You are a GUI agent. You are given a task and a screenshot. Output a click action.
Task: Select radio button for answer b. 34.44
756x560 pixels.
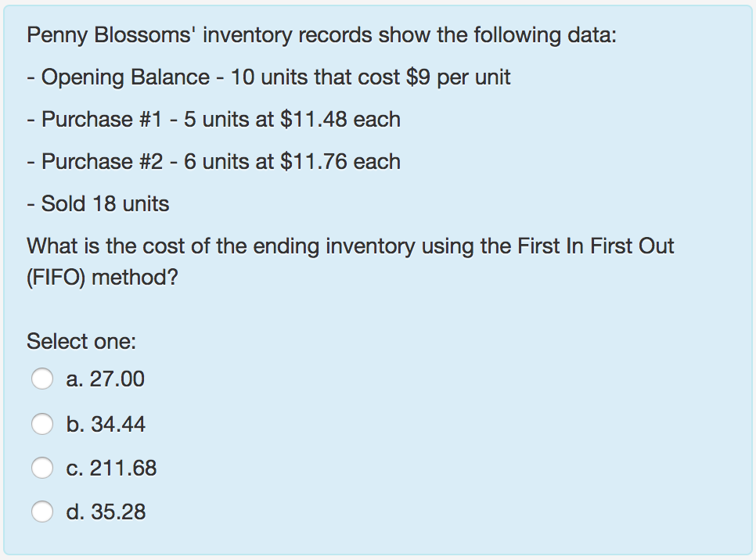pyautogui.click(x=44, y=424)
